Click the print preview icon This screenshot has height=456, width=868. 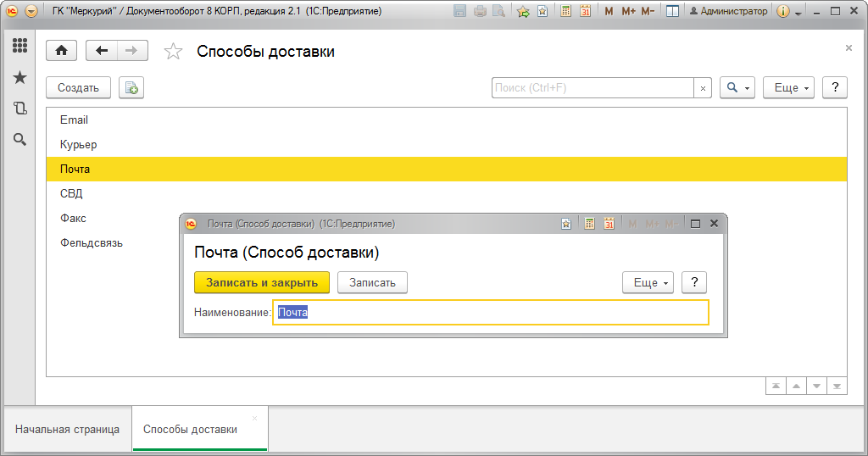tap(498, 11)
